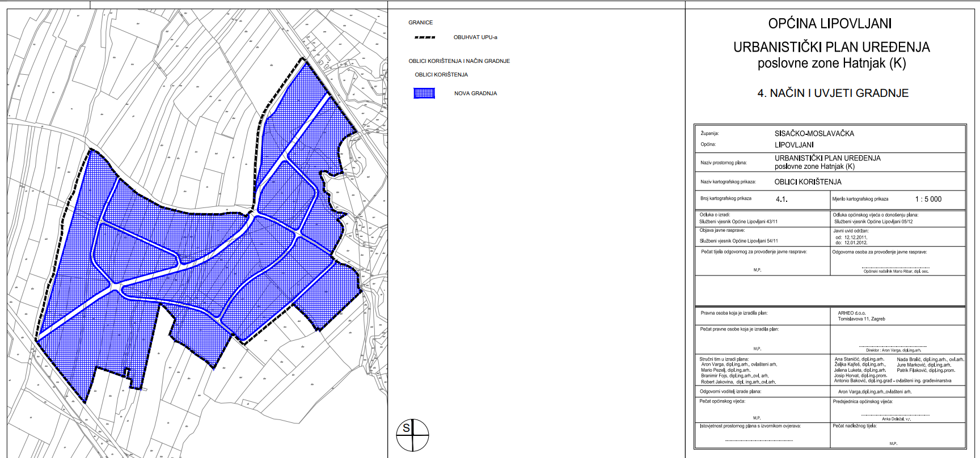Click the NOVA GRADNJA legend label
The image size is (980, 458).
coord(475,94)
